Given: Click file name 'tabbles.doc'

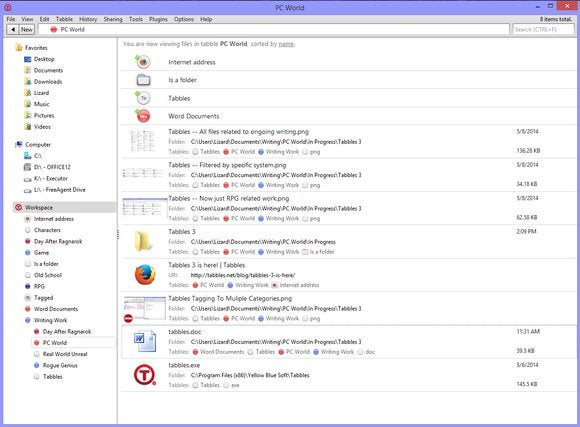Looking at the screenshot, I should (x=185, y=332).
